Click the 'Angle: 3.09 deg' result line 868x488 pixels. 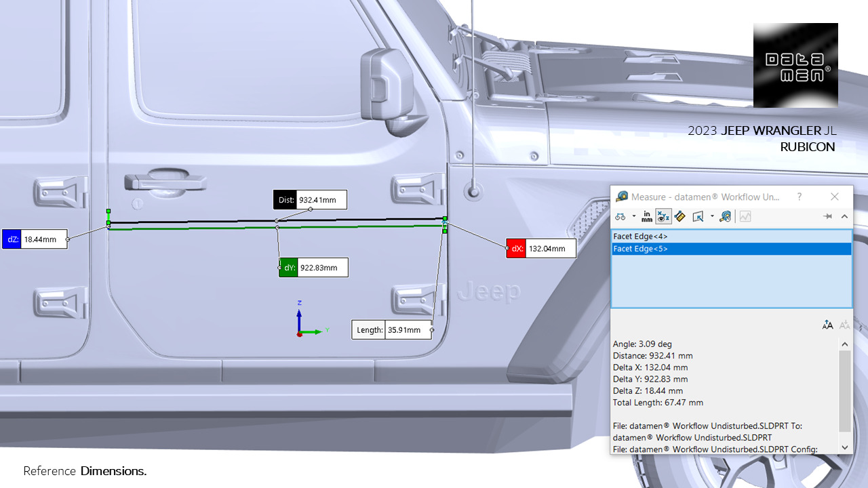pos(642,344)
